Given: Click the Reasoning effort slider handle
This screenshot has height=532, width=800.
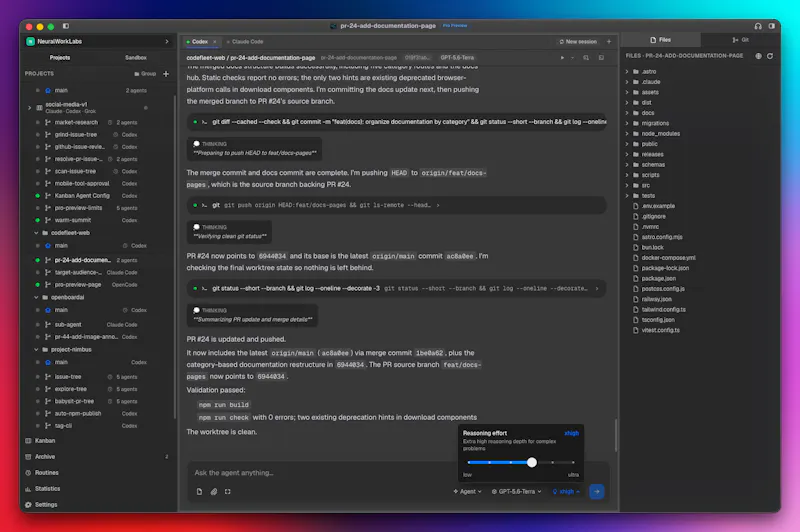Looking at the screenshot, I should point(532,462).
